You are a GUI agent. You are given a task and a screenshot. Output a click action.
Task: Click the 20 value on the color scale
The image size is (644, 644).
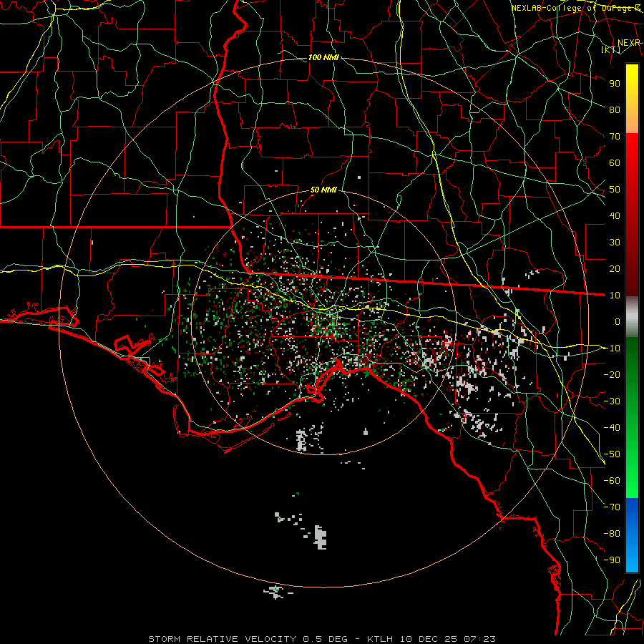click(615, 268)
